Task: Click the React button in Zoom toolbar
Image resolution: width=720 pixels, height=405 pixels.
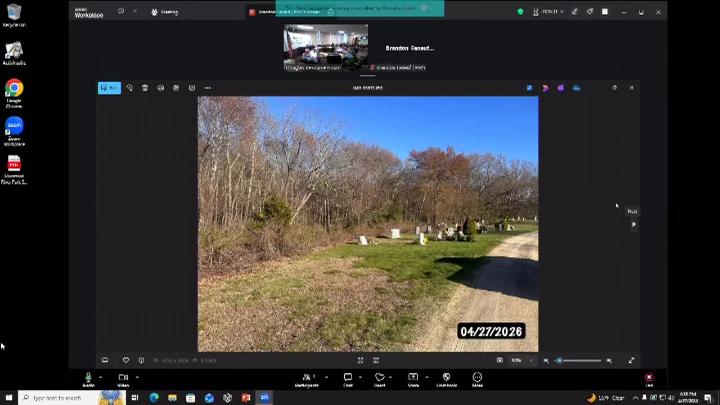Action: click(x=379, y=378)
